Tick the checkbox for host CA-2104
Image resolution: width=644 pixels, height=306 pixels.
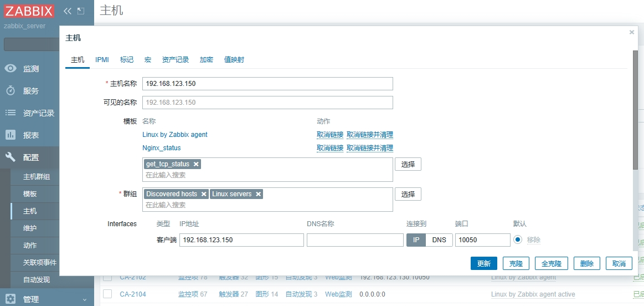coord(107,294)
